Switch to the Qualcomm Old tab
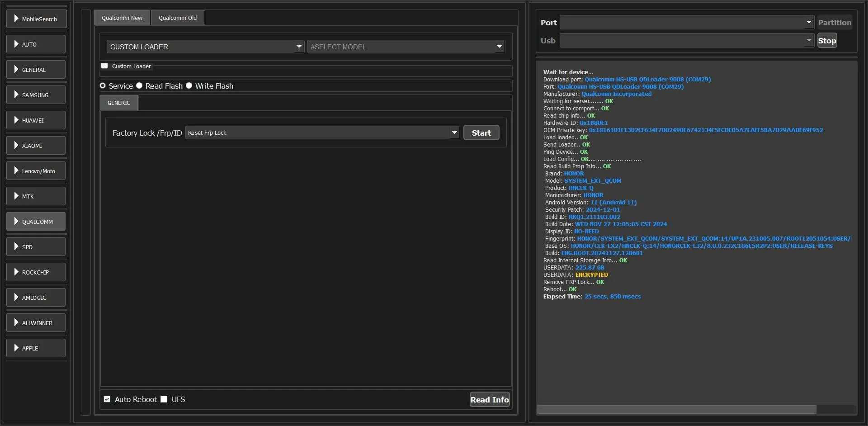Viewport: 868px width, 426px height. pos(178,18)
